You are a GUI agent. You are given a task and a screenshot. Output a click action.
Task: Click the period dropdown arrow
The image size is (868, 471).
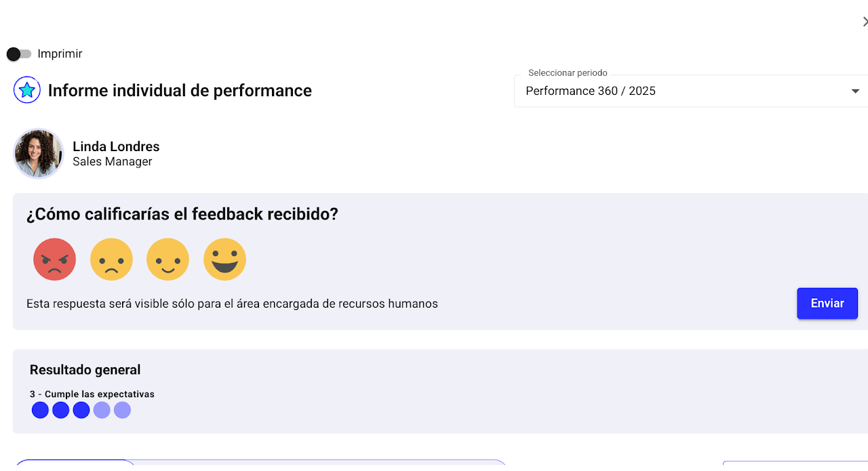[x=855, y=91]
